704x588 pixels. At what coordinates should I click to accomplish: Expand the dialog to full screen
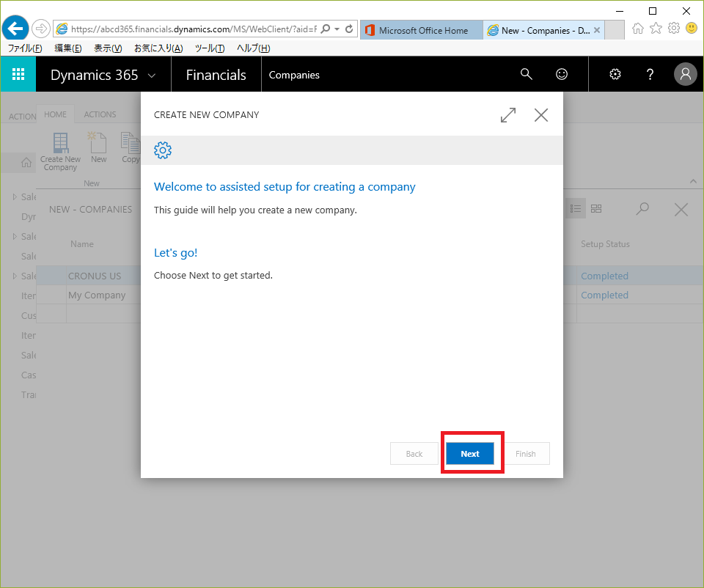507,115
